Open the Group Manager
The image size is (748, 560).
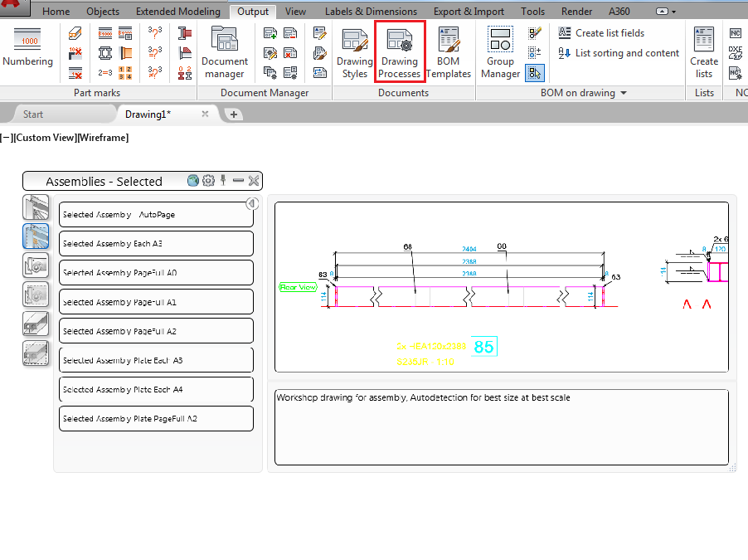click(500, 52)
